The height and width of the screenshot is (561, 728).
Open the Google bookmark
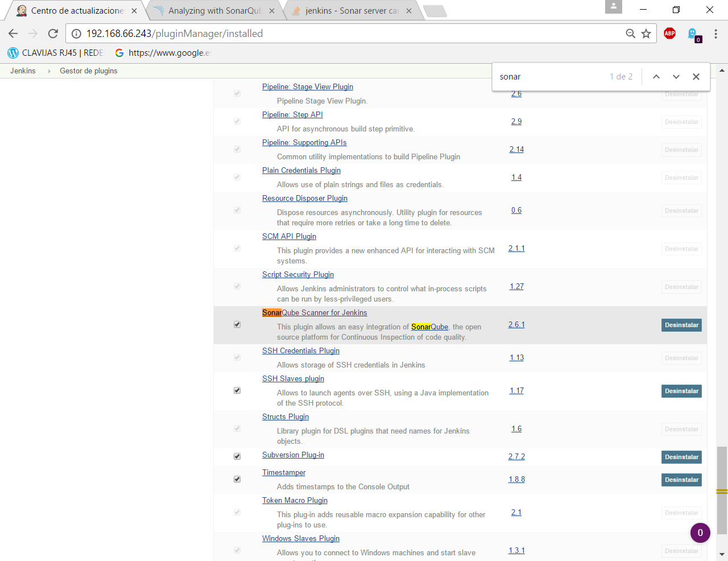[162, 53]
